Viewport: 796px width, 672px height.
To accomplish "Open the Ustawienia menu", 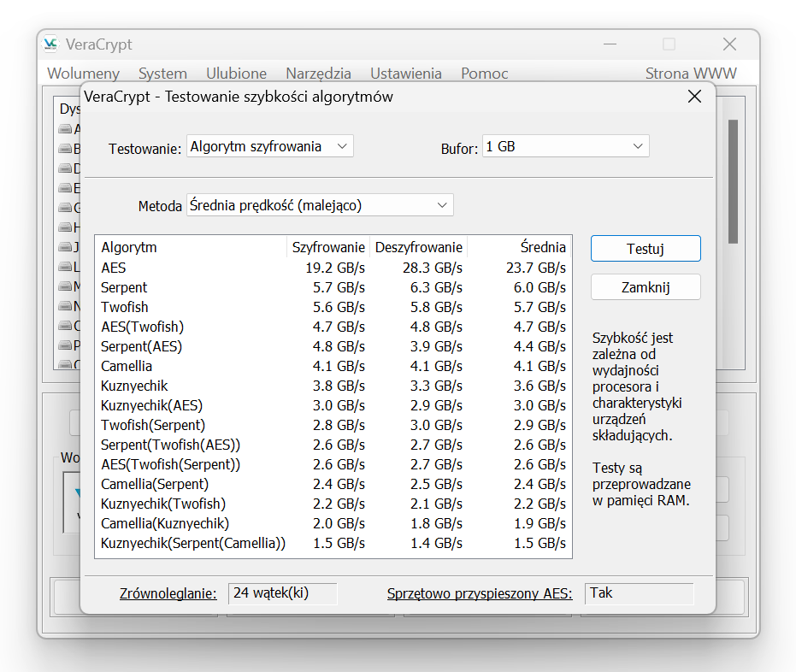I will tap(405, 74).
